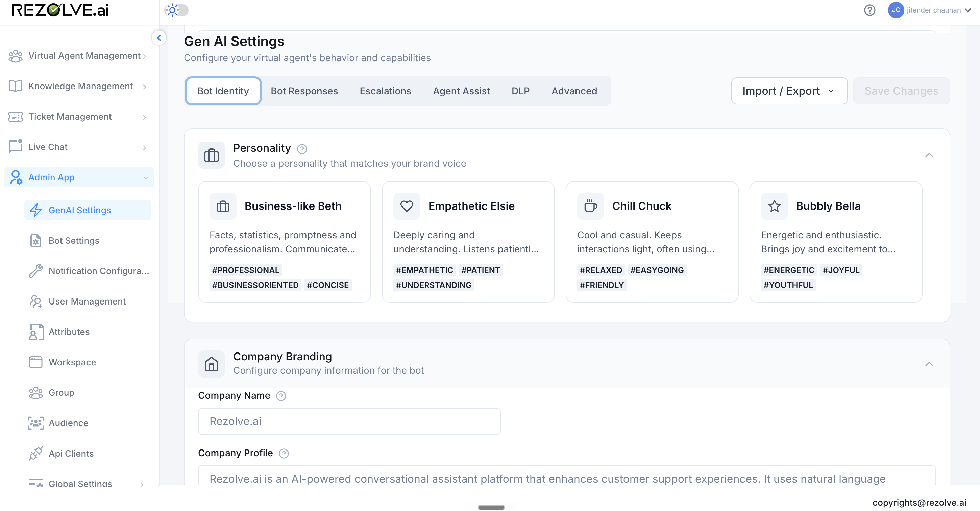The width and height of the screenshot is (980, 511).
Task: Click the JC user avatar
Action: [x=896, y=10]
